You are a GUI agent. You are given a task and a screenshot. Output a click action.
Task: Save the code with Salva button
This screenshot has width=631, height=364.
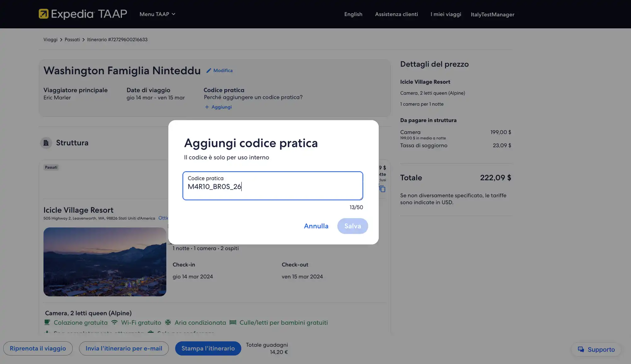tap(353, 226)
